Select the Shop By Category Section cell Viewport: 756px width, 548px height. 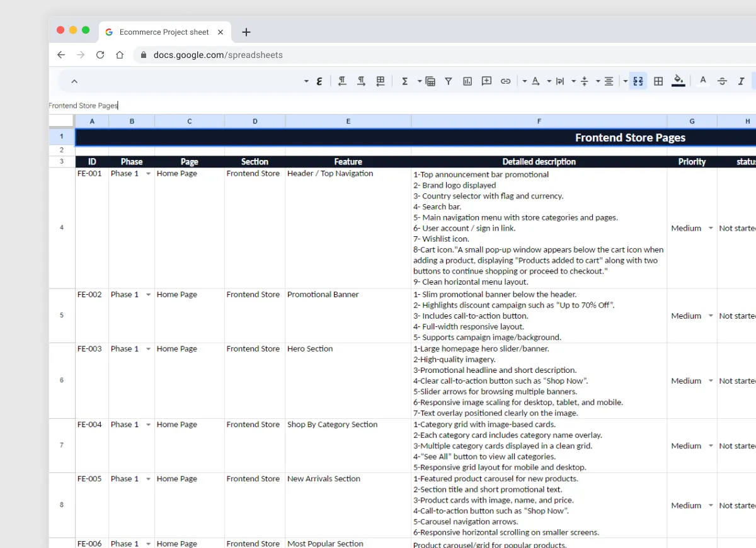348,445
